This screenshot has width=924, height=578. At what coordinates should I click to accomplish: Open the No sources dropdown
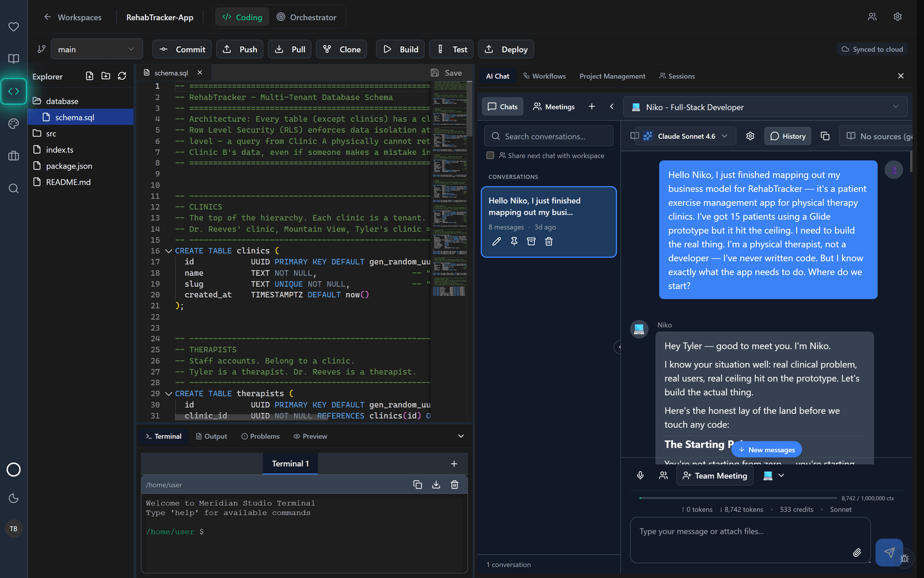pyautogui.click(x=875, y=136)
